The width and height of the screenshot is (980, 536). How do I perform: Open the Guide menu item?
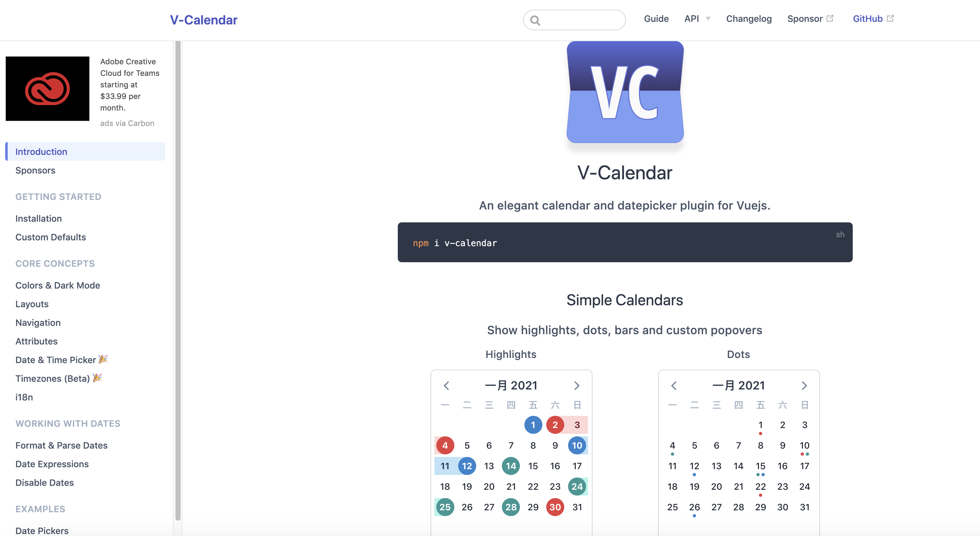(x=656, y=19)
